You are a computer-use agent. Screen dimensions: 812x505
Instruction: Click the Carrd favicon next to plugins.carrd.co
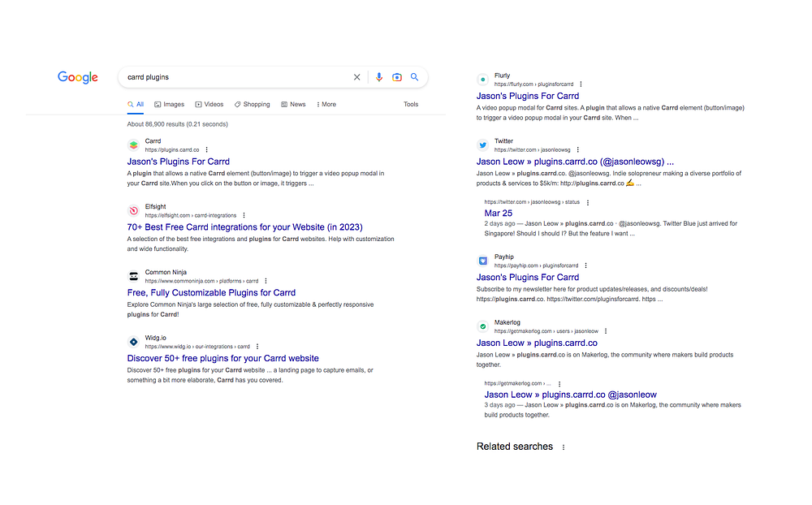(134, 145)
